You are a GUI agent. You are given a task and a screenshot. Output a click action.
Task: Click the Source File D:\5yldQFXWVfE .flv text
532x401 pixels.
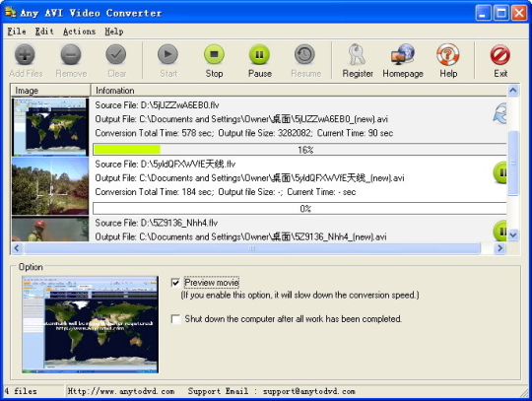tap(165, 165)
